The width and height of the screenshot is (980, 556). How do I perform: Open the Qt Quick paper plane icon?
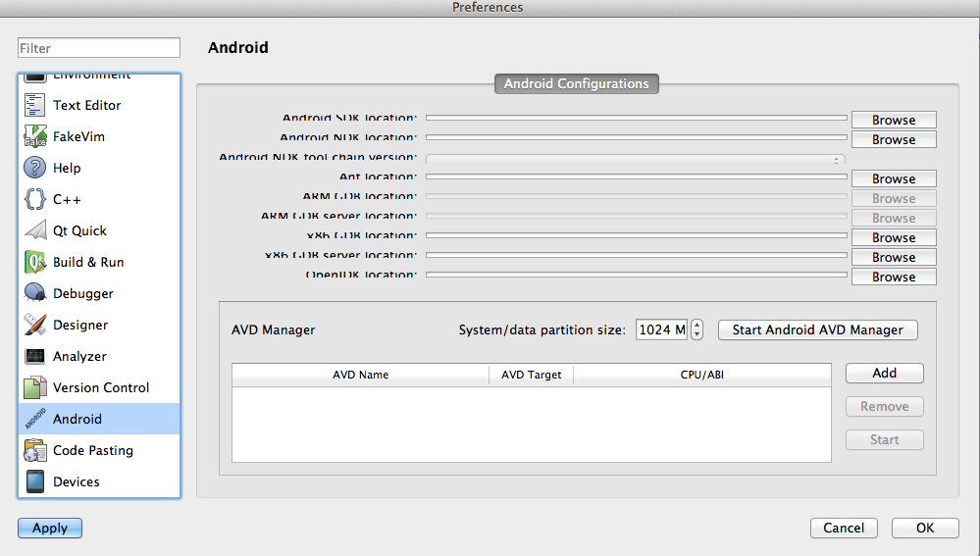(x=35, y=230)
